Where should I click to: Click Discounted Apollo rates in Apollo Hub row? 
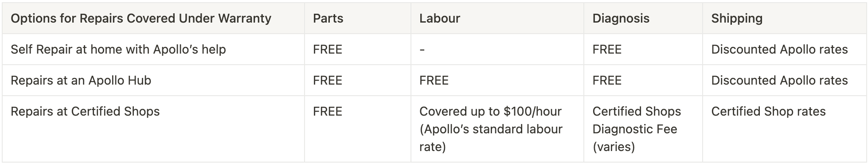(779, 80)
